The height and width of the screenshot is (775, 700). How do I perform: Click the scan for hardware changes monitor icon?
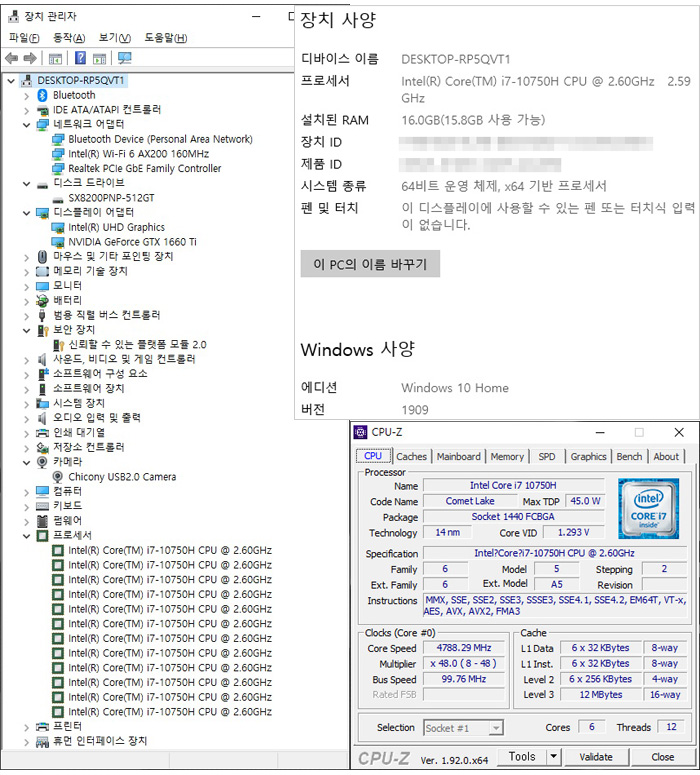124,58
